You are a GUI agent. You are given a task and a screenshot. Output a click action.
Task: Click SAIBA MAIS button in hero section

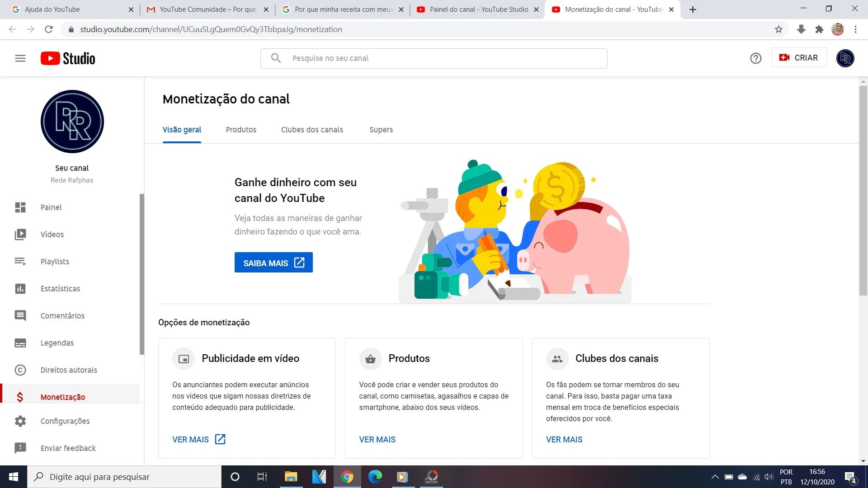274,262
